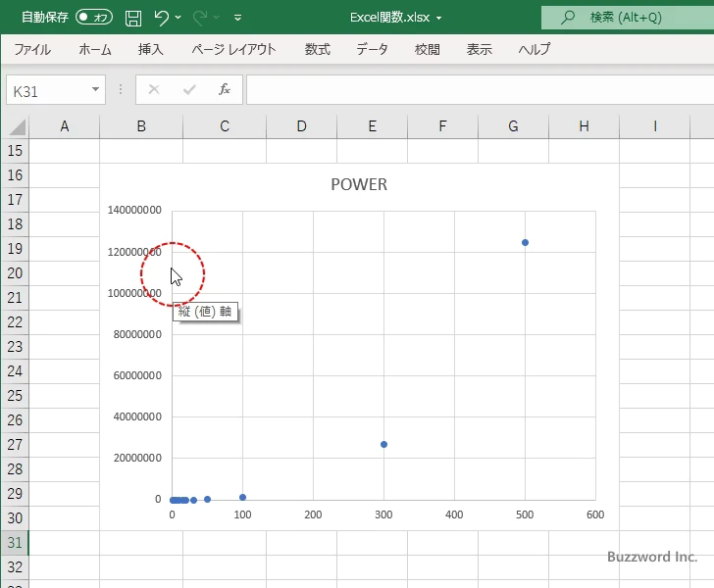Image resolution: width=714 pixels, height=588 pixels.
Task: Switch to the 挿入 tab
Action: coord(151,49)
